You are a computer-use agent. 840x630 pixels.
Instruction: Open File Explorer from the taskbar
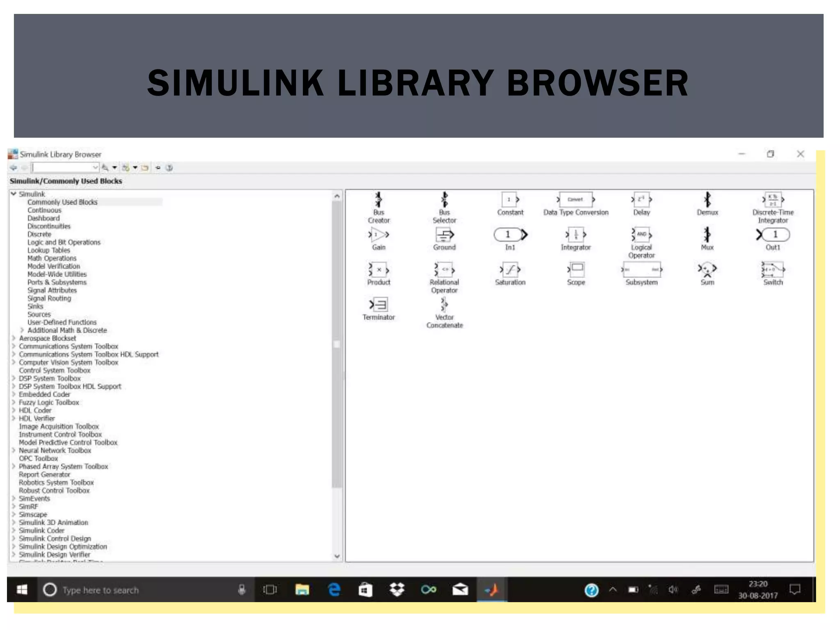pos(302,590)
